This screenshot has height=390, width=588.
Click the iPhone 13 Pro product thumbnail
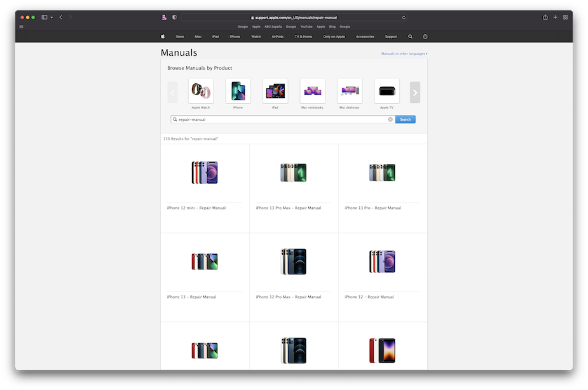(382, 172)
